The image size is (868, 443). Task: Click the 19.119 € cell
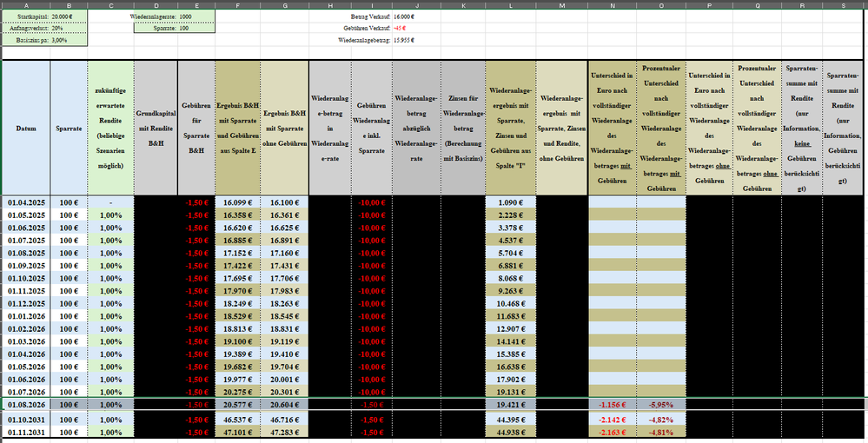coord(284,341)
